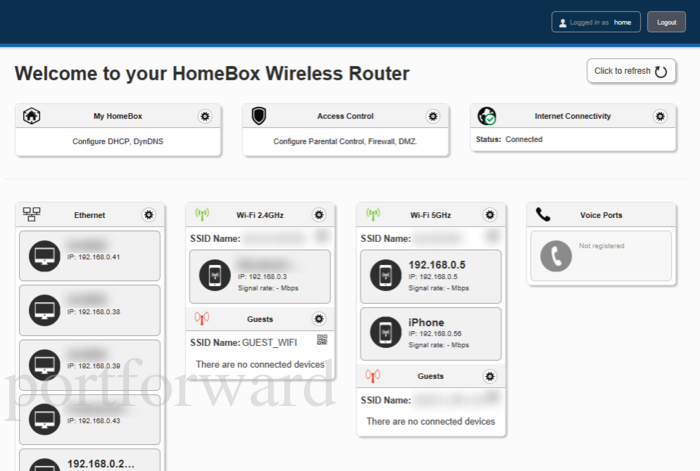Click the Access Control shield icon
Screen dimensions: 700x471
pyautogui.click(x=258, y=116)
